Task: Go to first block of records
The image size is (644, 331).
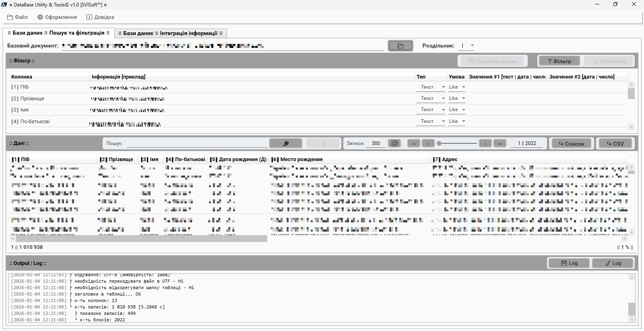Action: (414, 143)
